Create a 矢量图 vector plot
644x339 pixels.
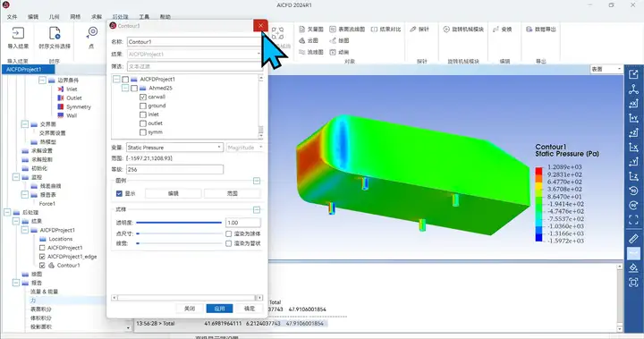(x=311, y=30)
